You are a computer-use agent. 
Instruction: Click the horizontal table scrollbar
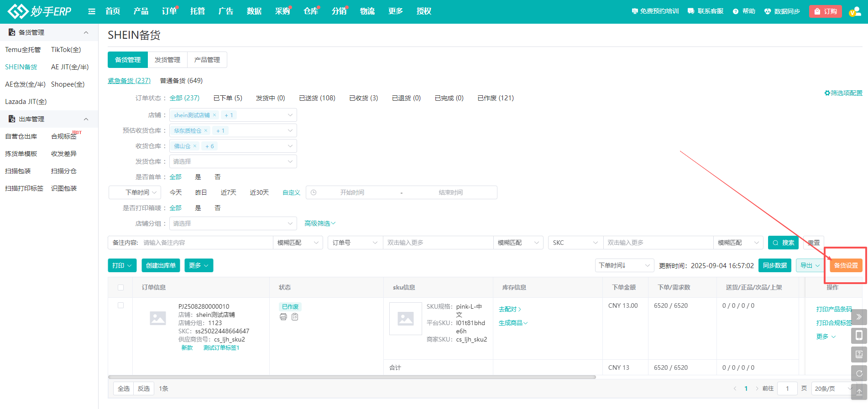pyautogui.click(x=352, y=377)
